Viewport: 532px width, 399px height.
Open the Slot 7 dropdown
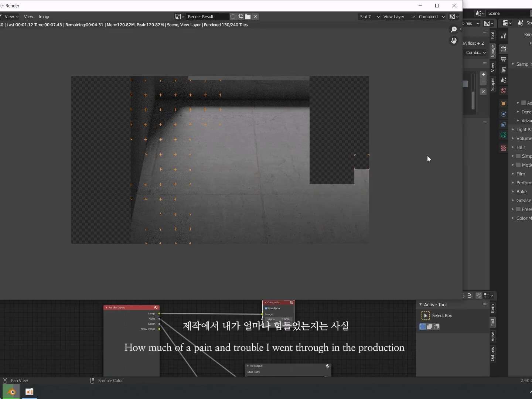coord(369,17)
